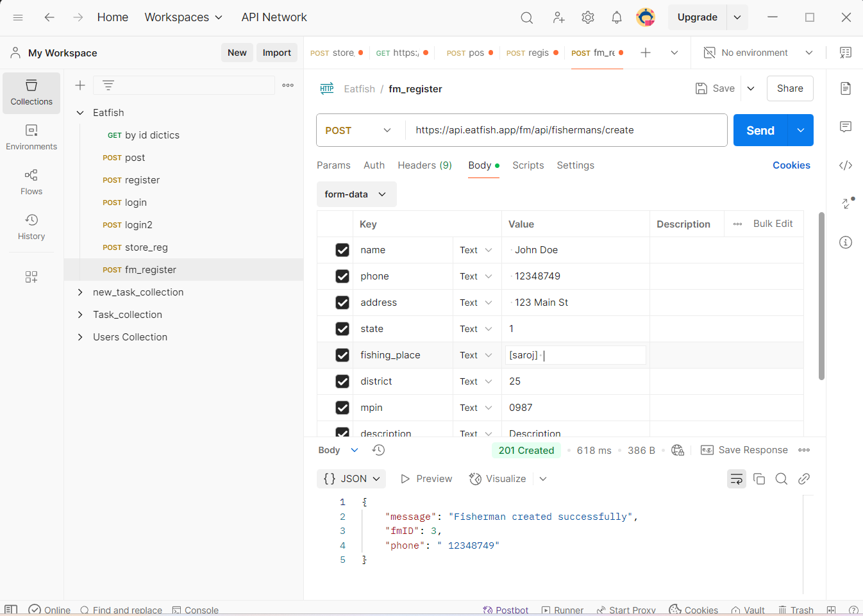
Task: Copy the response body with copy icon
Action: point(759,479)
